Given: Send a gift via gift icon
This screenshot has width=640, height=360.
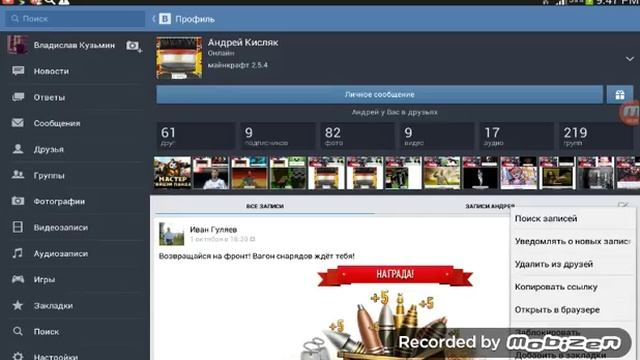Looking at the screenshot, I should click(620, 95).
